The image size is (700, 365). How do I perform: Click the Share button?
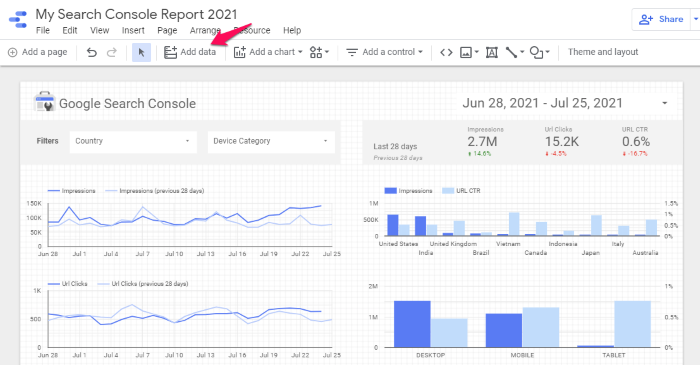click(x=661, y=19)
